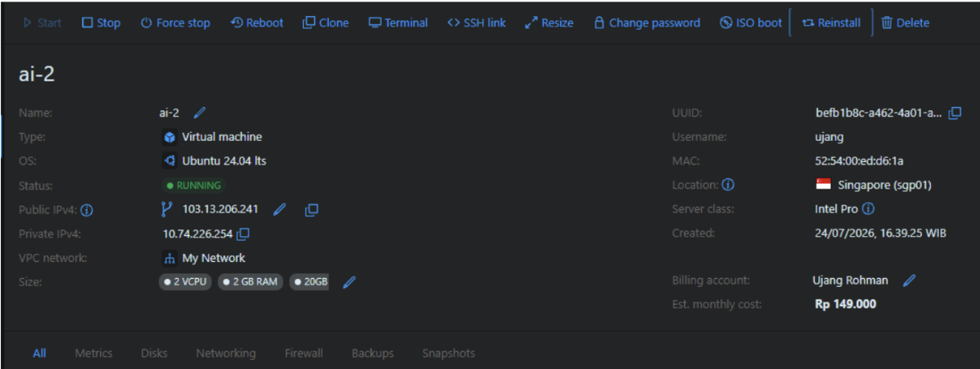Edit the size configuration pencil icon

coord(349,282)
